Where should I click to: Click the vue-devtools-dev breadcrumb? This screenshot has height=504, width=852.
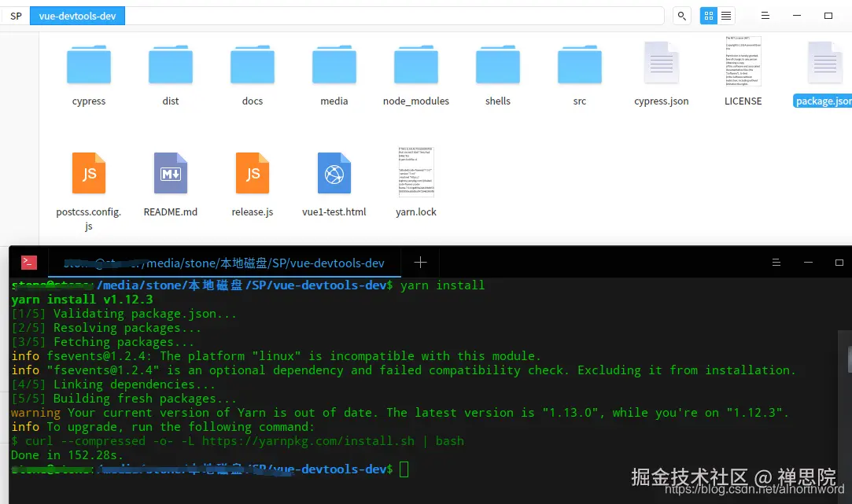[x=77, y=16]
